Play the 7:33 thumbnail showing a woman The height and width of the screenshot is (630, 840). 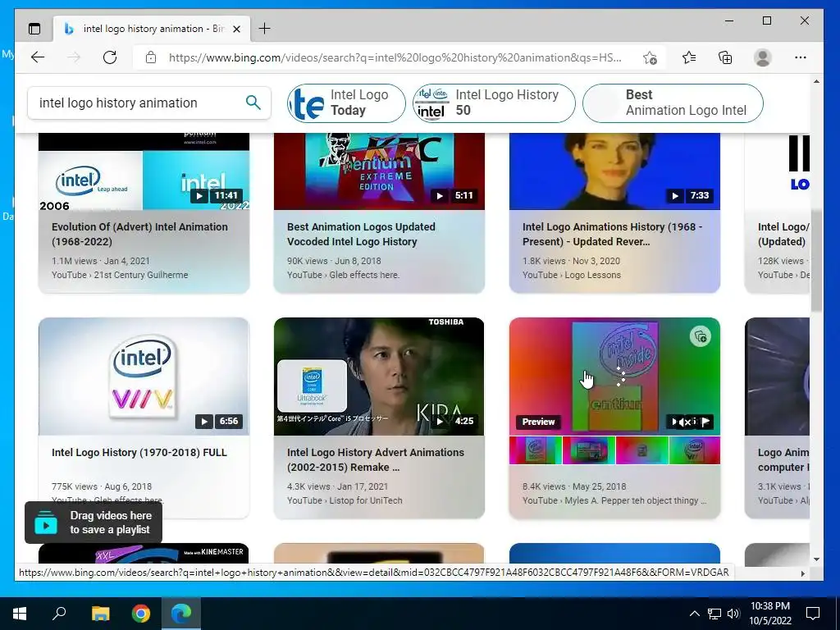pos(614,171)
